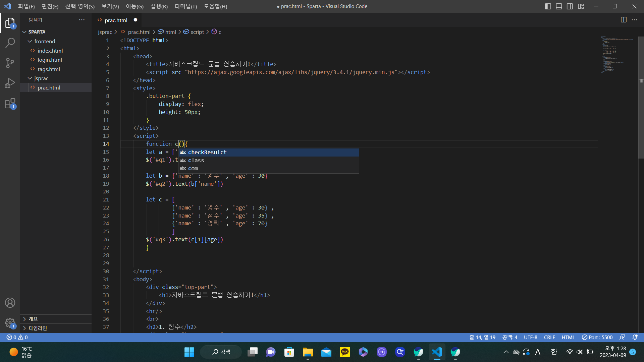This screenshot has height=362, width=644.
Task: Open Wi-Fi network settings in tray
Action: (570, 352)
